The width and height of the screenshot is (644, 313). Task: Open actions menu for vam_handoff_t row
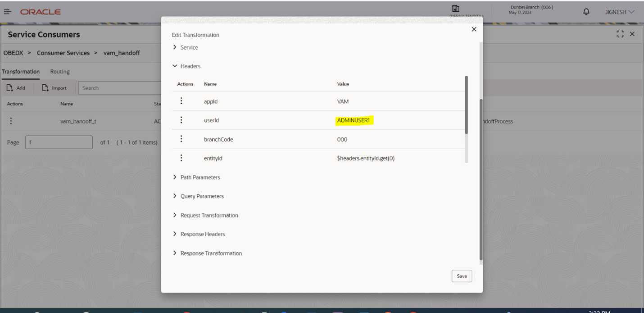11,121
